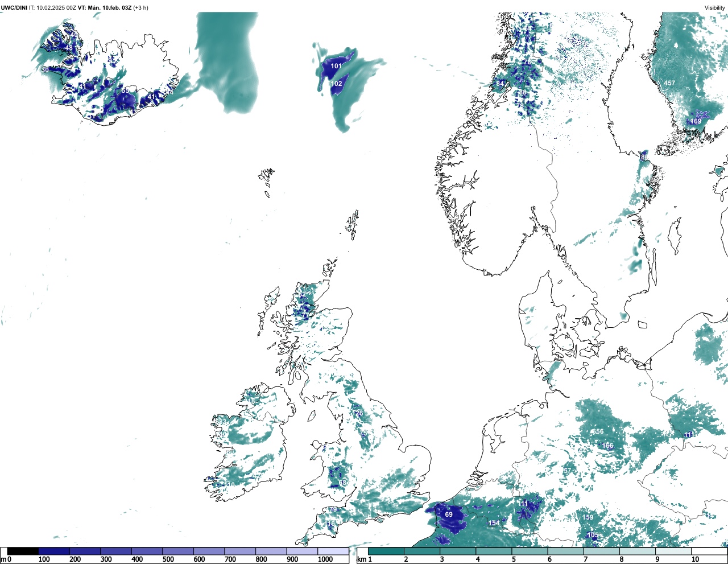Select the 500–600 m legend swatch
Viewport: 728px width, 564px height.
(178, 551)
